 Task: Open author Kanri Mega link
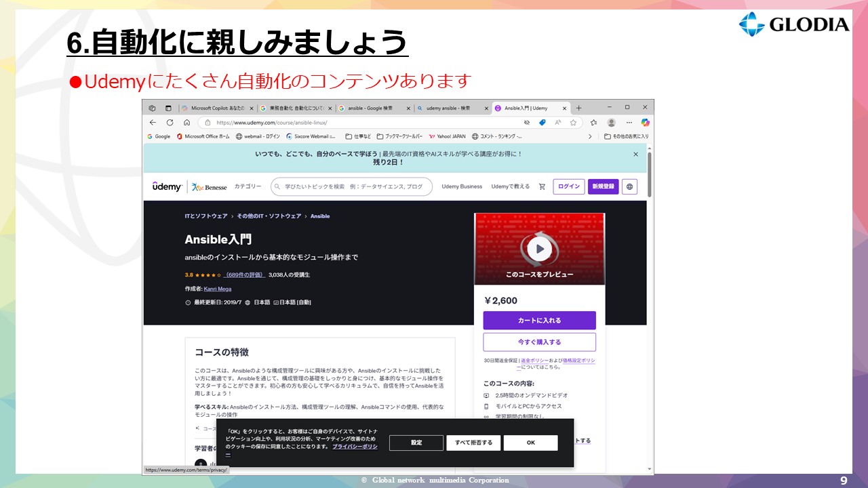[218, 289]
